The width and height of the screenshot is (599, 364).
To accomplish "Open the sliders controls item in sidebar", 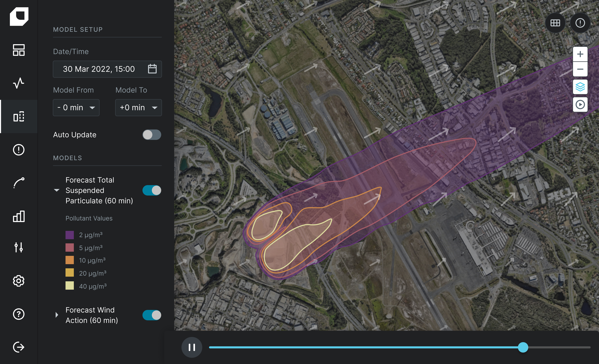I will [19, 248].
